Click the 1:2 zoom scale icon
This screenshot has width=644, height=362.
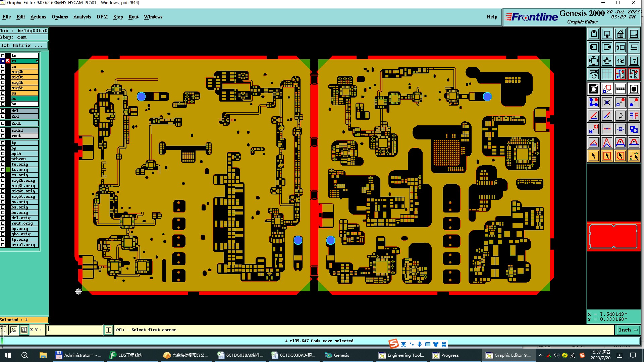pos(620,61)
